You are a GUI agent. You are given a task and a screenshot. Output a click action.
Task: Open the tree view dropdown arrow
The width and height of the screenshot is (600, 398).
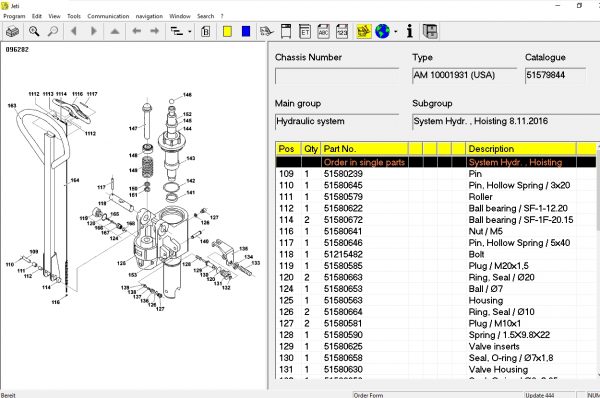[x=190, y=32]
